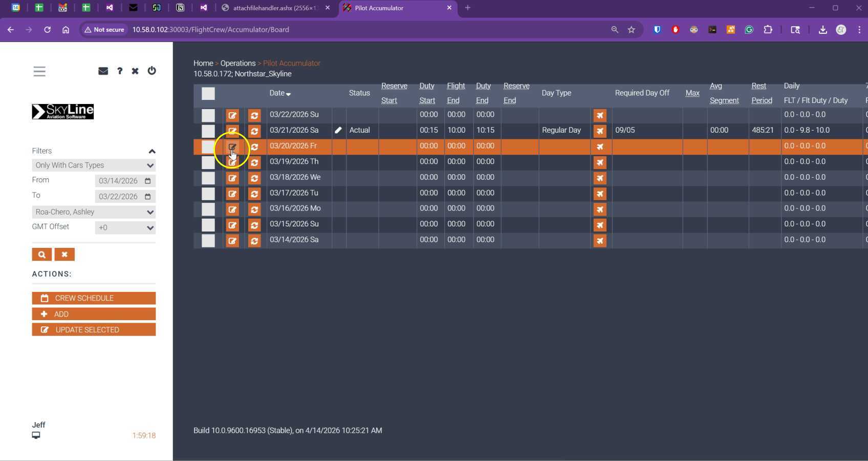
Task: Refresh the 03/18/2026 We row
Action: coord(254,178)
